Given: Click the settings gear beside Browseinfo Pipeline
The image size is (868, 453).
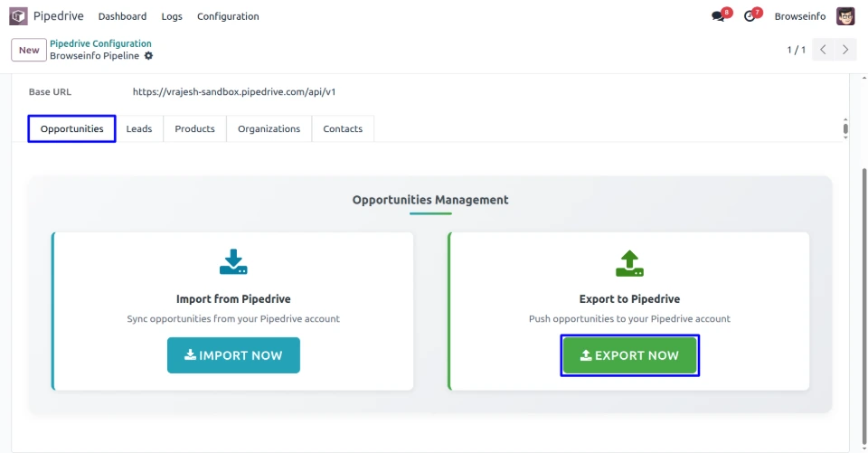Looking at the screenshot, I should [149, 56].
